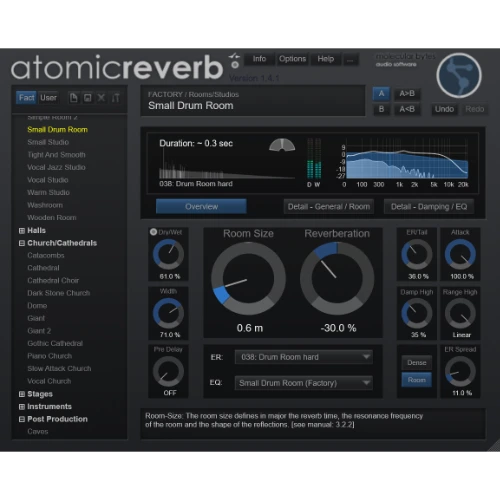Screen dimensions: 500x500
Task: Click the ER Spread knob
Action: (x=460, y=372)
